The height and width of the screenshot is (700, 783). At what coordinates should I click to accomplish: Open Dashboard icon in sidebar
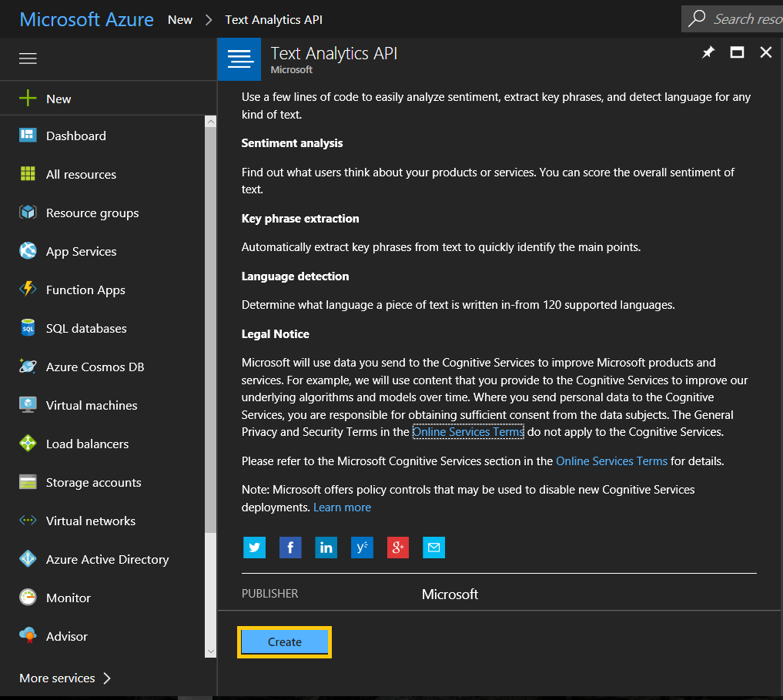(x=28, y=136)
